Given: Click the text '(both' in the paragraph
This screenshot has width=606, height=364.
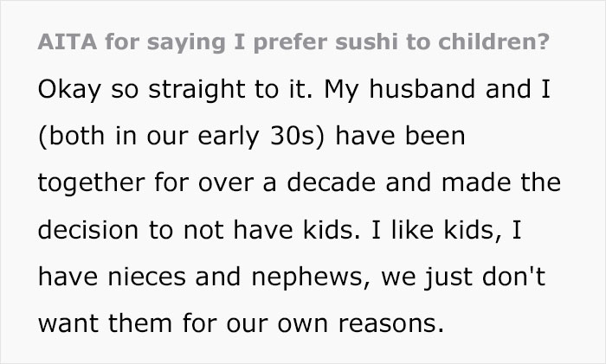Looking at the screenshot, I should 71,137.
